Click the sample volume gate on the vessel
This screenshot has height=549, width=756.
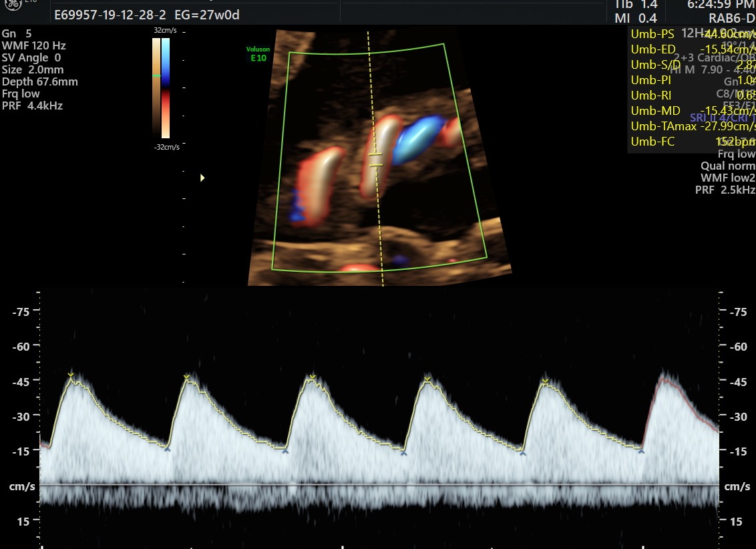[x=375, y=160]
